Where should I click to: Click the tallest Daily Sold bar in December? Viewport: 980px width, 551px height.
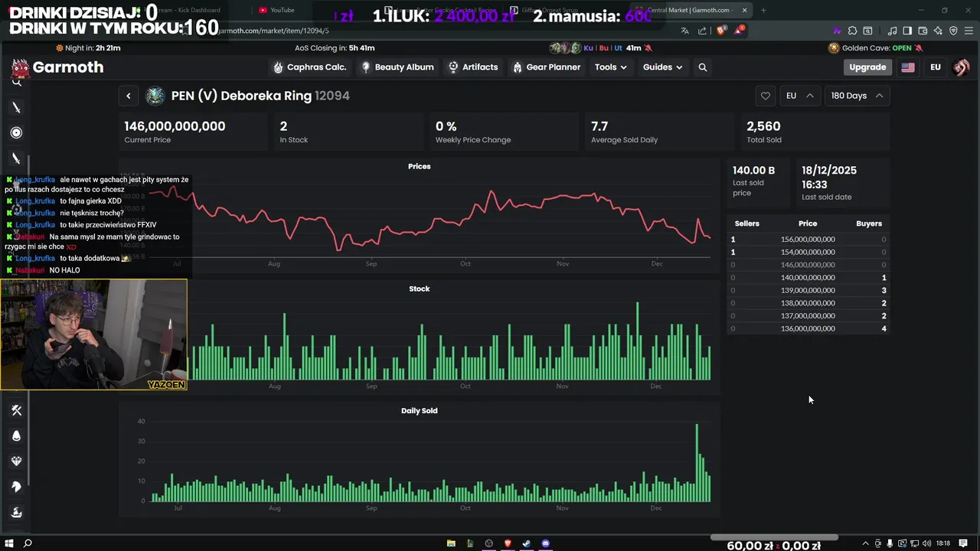(697, 463)
